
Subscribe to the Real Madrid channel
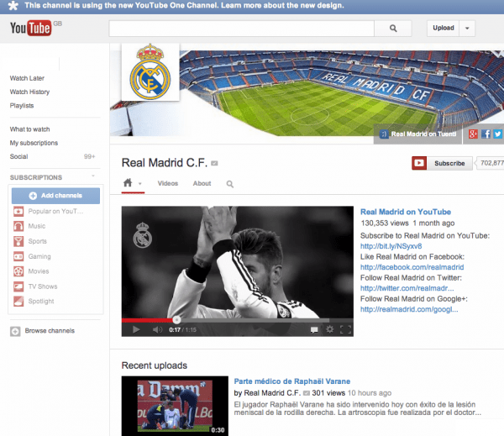pyautogui.click(x=442, y=163)
